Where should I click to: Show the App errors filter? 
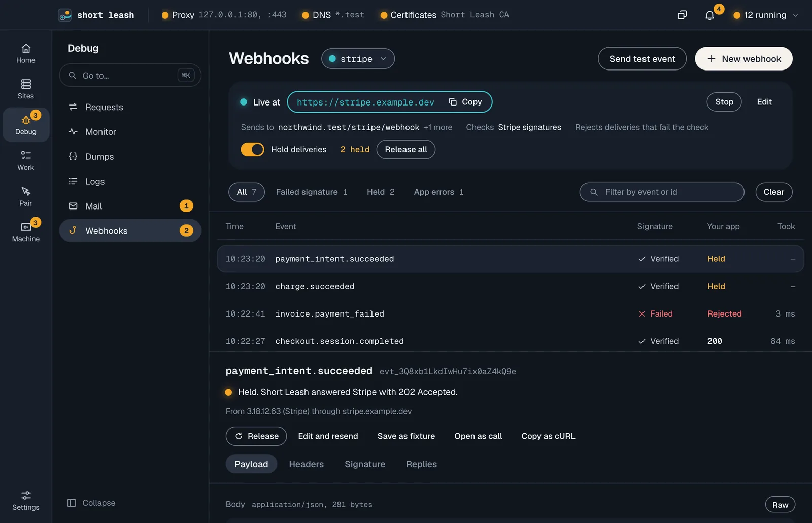click(x=438, y=192)
